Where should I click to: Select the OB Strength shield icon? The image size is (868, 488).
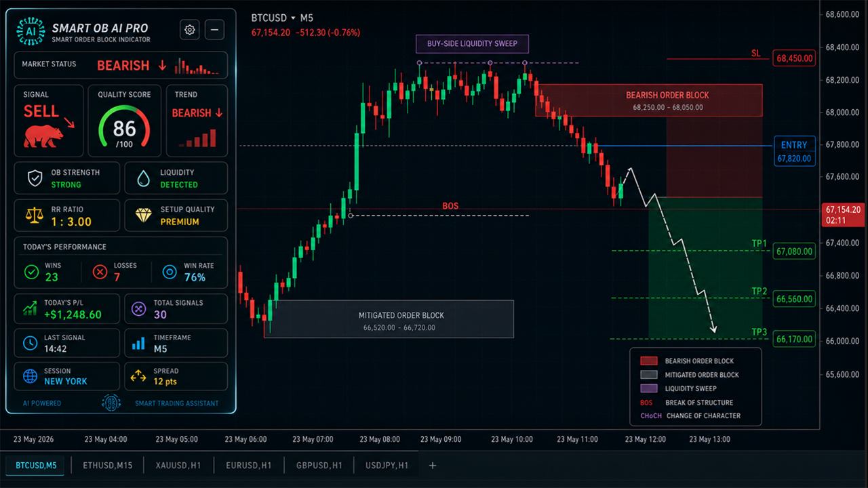click(x=35, y=178)
